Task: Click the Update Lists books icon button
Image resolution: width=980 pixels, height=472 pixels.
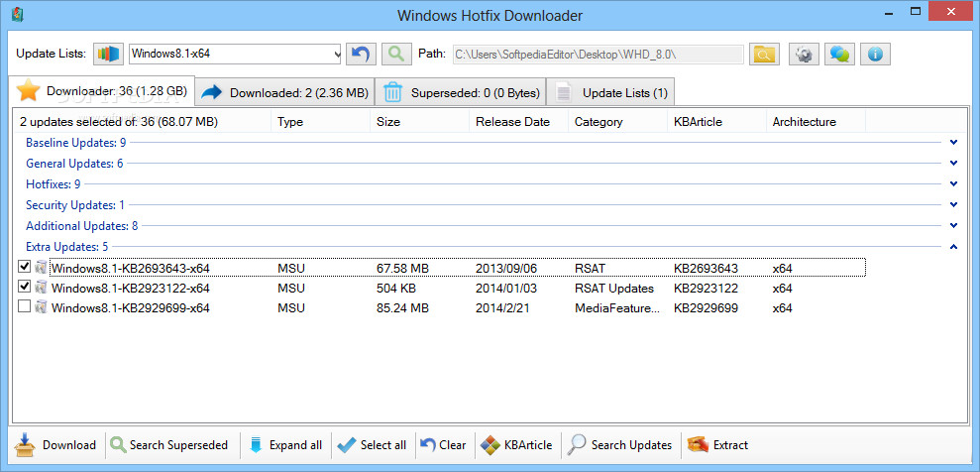Action: (109, 54)
